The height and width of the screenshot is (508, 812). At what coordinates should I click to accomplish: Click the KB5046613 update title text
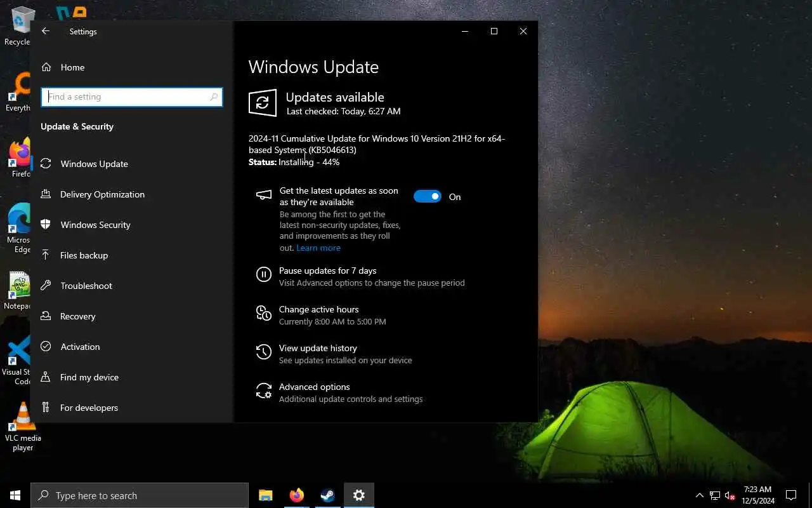pos(377,144)
